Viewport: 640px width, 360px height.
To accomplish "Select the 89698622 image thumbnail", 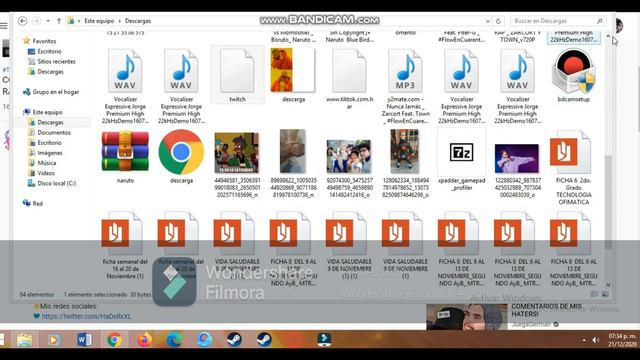I will [x=293, y=151].
